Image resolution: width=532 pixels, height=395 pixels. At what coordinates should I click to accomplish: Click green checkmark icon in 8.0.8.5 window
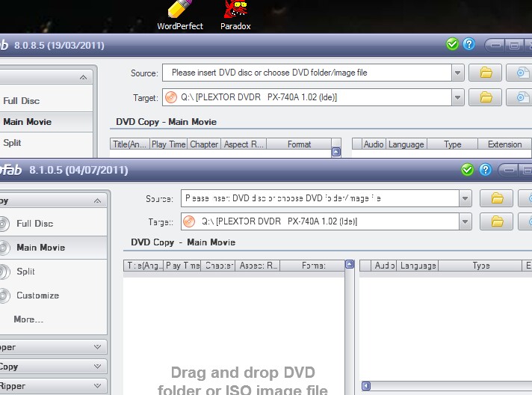452,44
